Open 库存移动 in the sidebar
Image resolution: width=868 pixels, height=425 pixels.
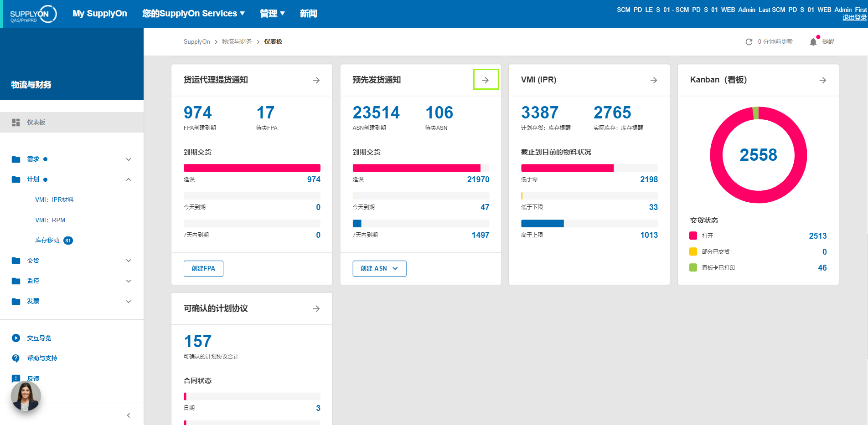click(47, 240)
